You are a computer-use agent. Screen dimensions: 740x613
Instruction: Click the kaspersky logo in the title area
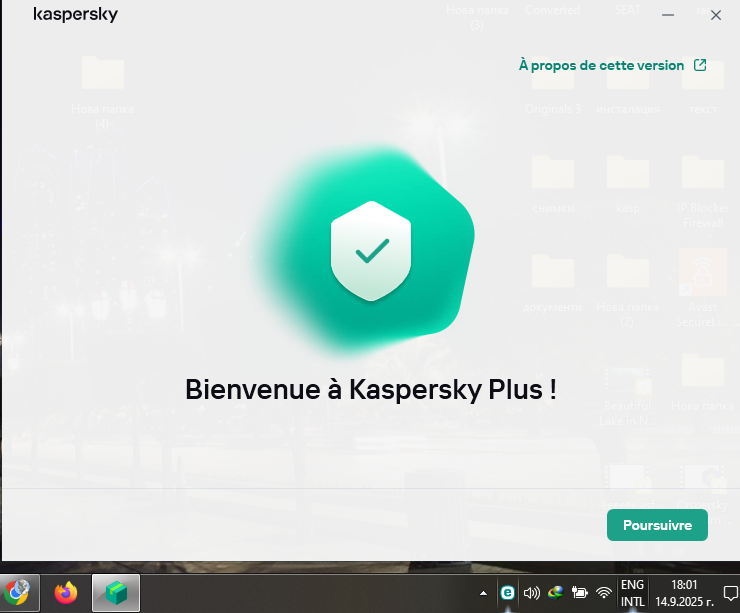coord(76,14)
